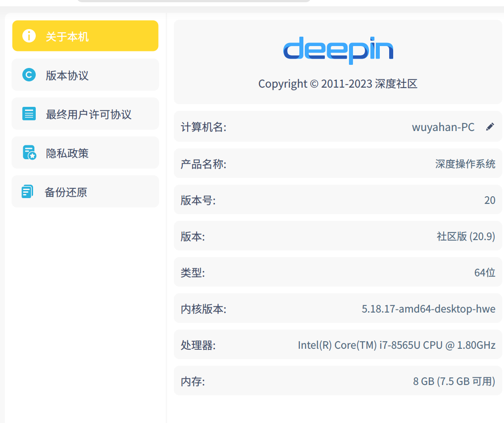Screen dimensions: 504x423
Task: Click the 处理器 label
Action: [198, 346]
